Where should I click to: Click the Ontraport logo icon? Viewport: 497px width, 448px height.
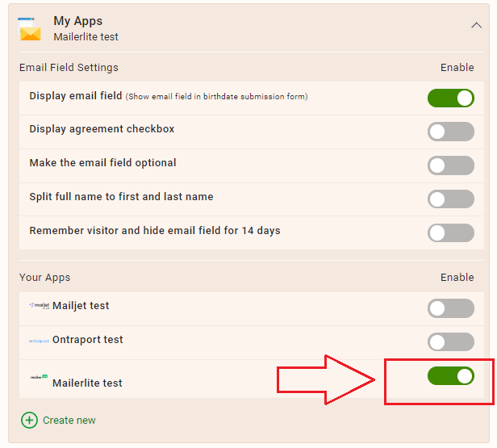coord(39,341)
